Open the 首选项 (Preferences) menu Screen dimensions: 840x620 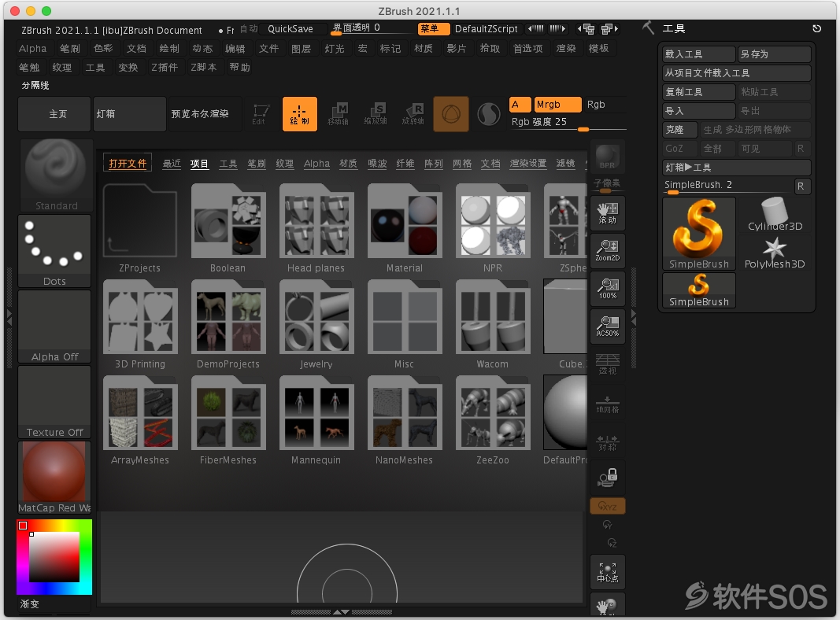527,49
